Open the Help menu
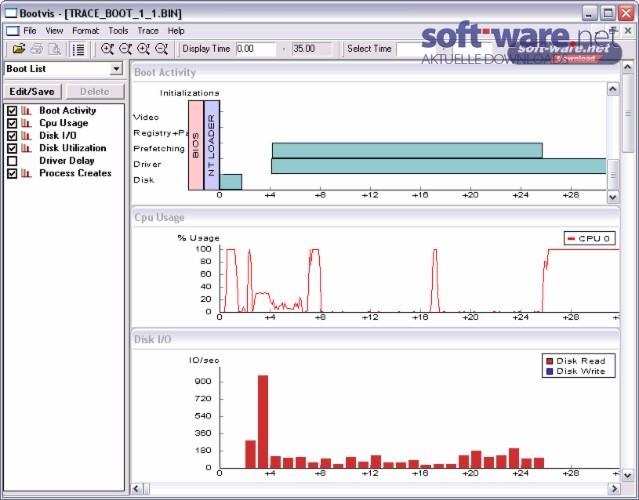 coord(176,31)
